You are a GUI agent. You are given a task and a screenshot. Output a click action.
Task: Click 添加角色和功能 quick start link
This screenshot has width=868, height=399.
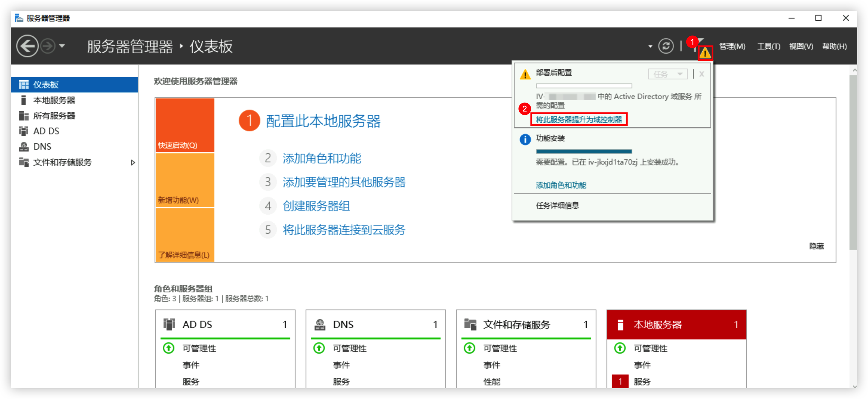321,158
